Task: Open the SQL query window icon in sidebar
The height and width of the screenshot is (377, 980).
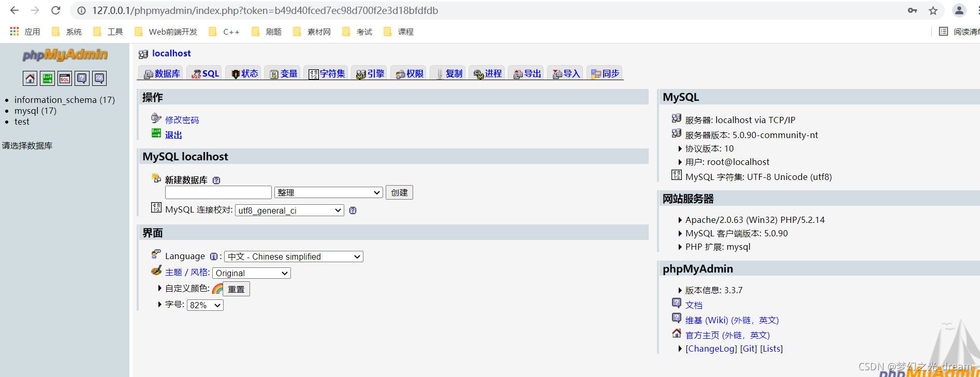Action: click(x=65, y=79)
